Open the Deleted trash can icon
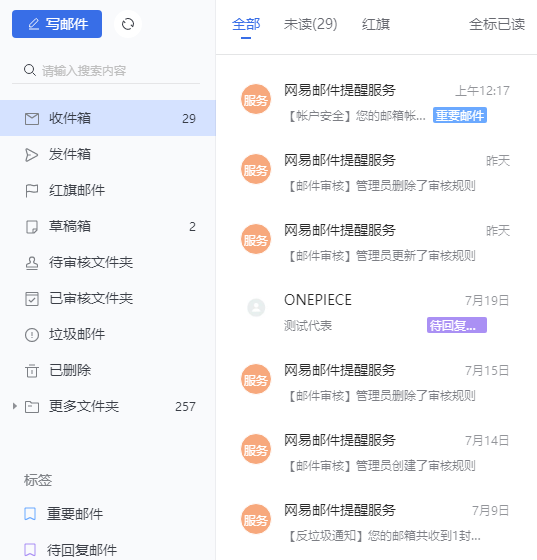The width and height of the screenshot is (537, 560). 32,370
